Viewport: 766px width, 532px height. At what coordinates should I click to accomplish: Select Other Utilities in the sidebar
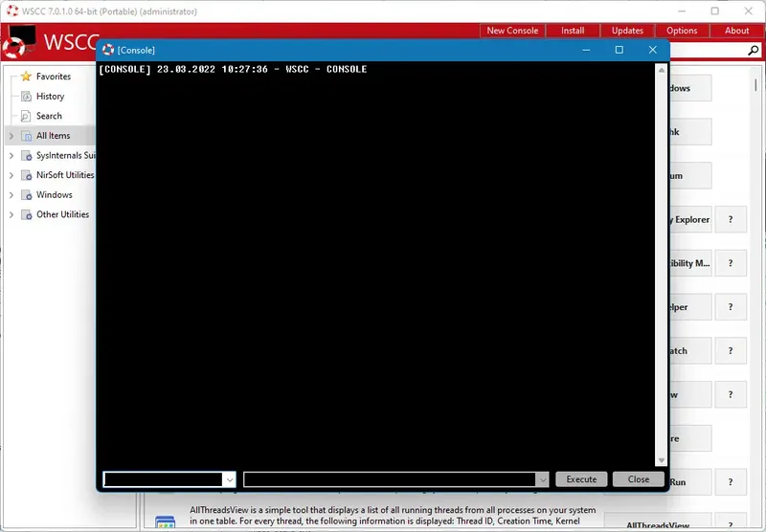click(62, 214)
